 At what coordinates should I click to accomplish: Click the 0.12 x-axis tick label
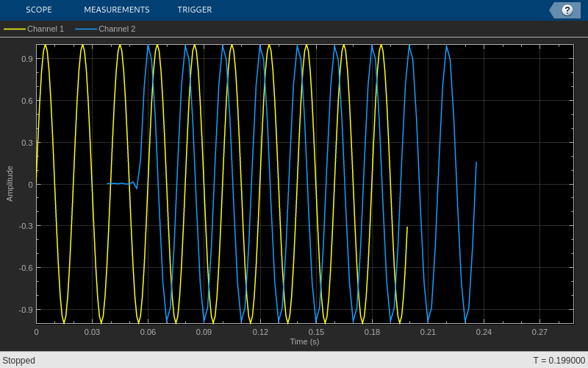[260, 332]
